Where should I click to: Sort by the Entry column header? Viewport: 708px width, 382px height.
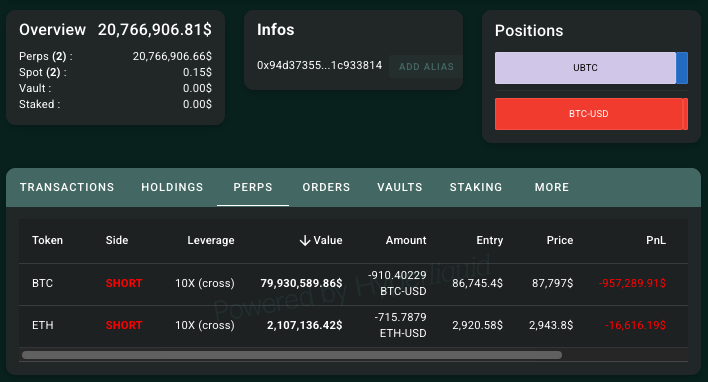(489, 240)
